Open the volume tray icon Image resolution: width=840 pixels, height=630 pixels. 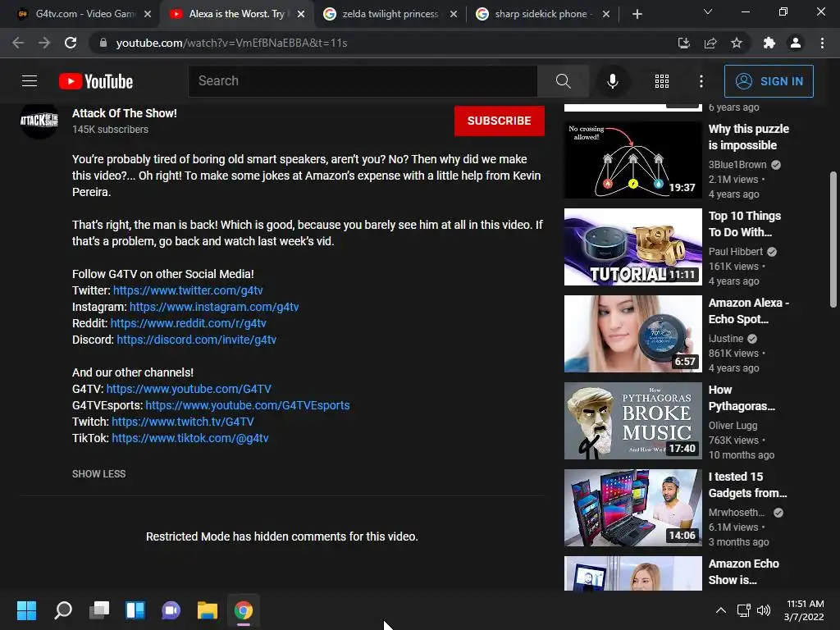[764, 610]
